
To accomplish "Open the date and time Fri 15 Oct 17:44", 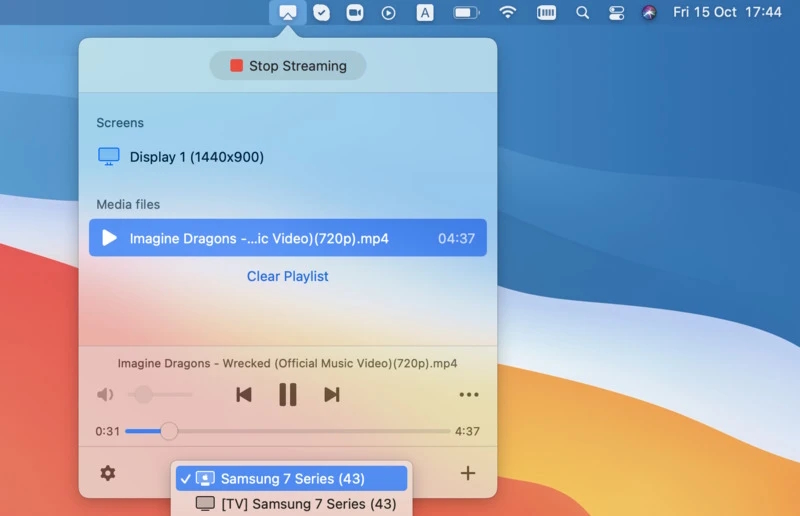I will click(727, 12).
